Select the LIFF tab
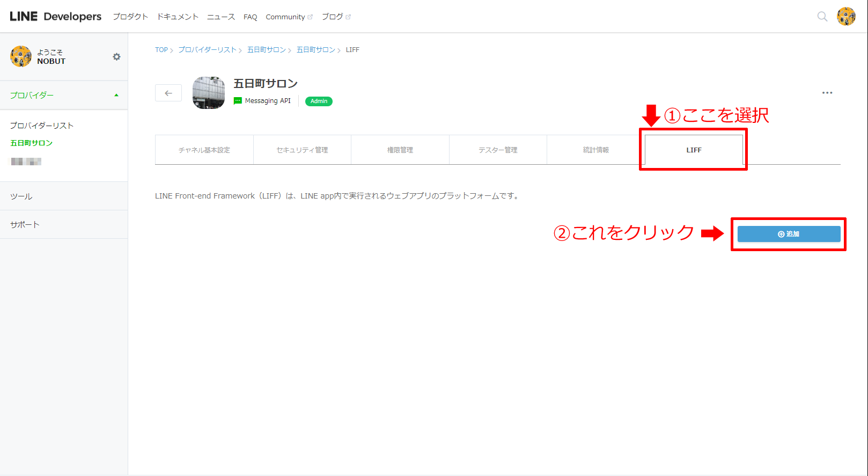Viewport: 868px width, 476px height. [x=694, y=150]
